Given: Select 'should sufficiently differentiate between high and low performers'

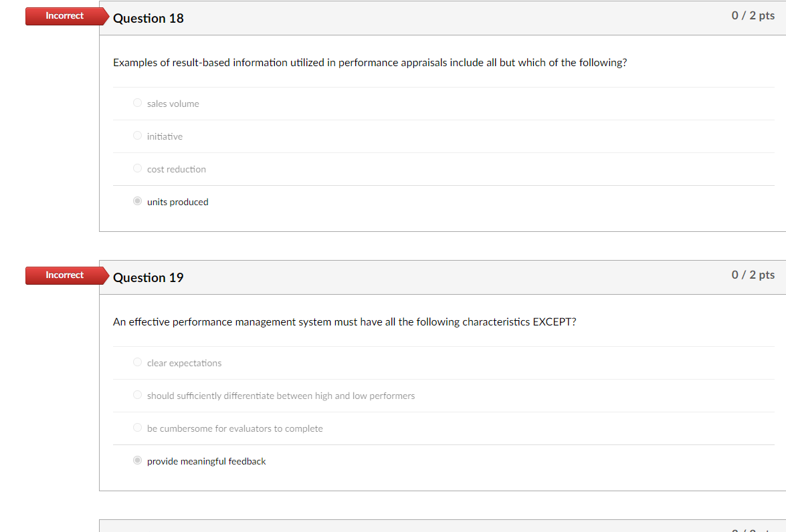Looking at the screenshot, I should [137, 394].
